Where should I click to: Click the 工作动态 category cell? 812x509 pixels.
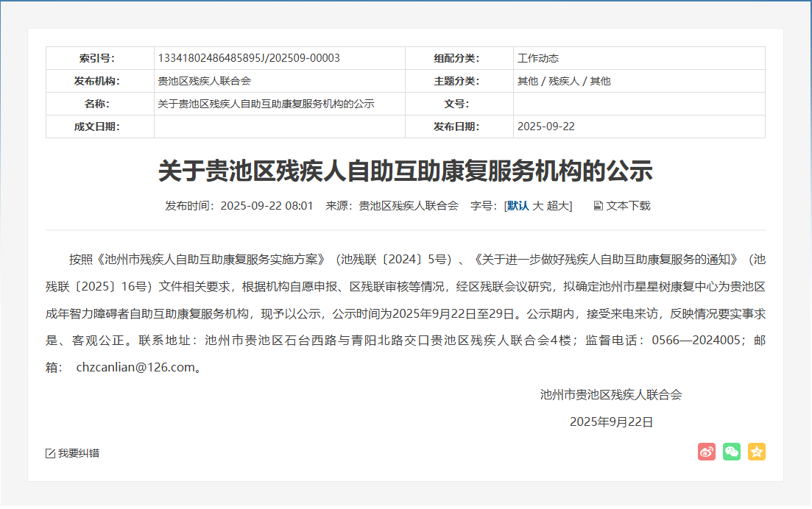click(537, 58)
